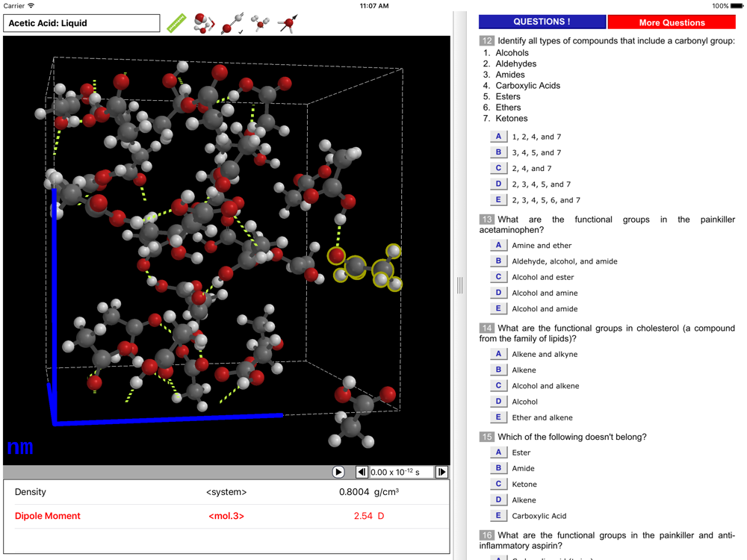747x560 pixels.
Task: Toggle the hydrogen bond display icon
Action: 232,23
